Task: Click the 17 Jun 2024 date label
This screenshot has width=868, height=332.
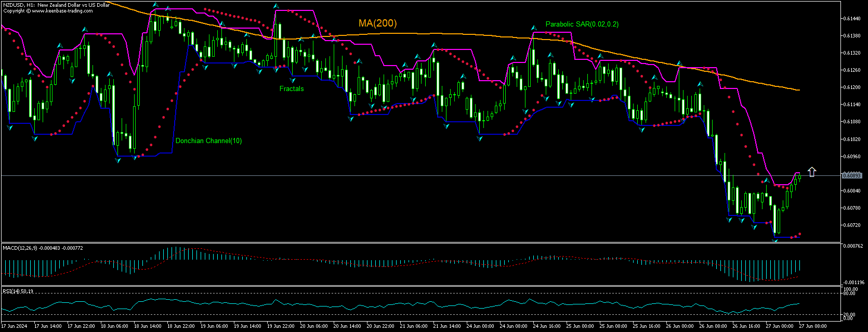Action: point(15,326)
